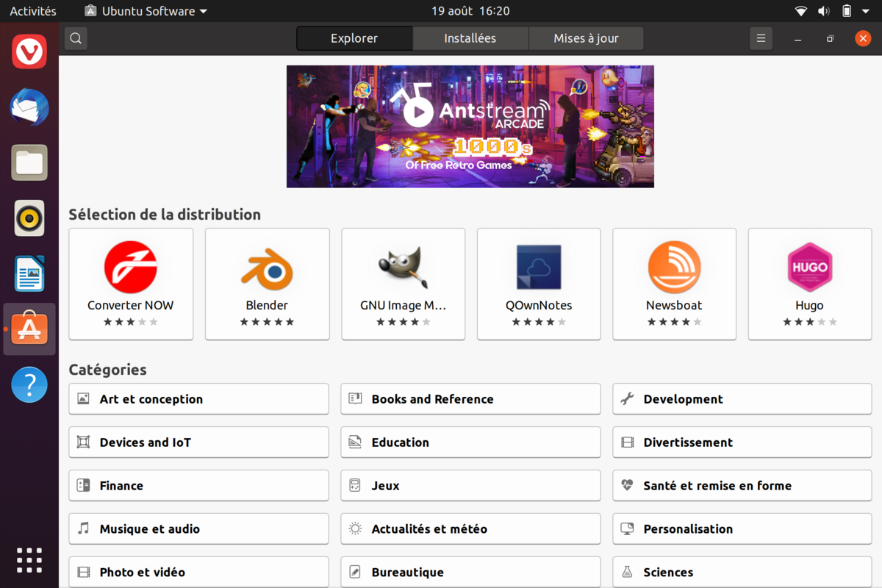Select Ubuntu Software icon in the dock
This screenshot has height=588, width=882.
(29, 329)
